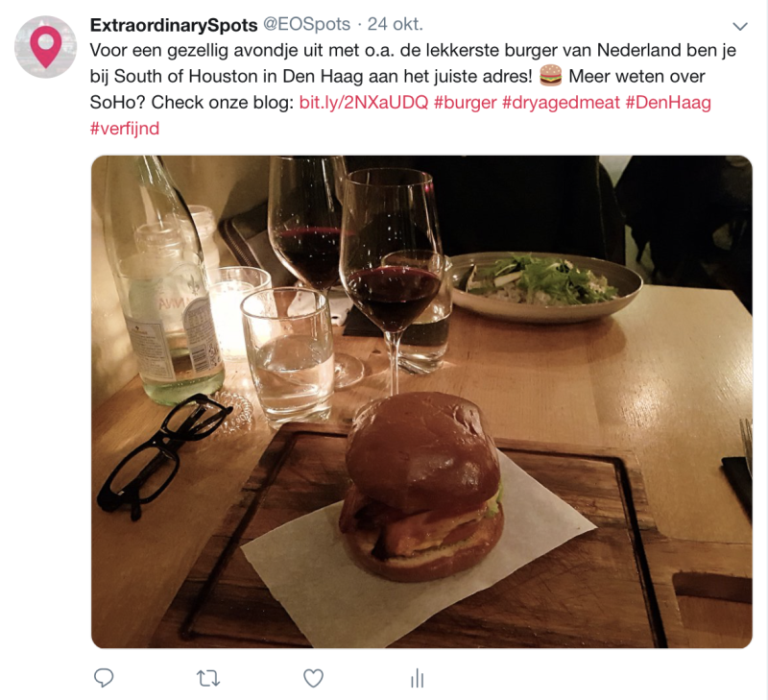Click the 'Meer weten over' tweet text
The image size is (768, 700).
click(x=636, y=76)
